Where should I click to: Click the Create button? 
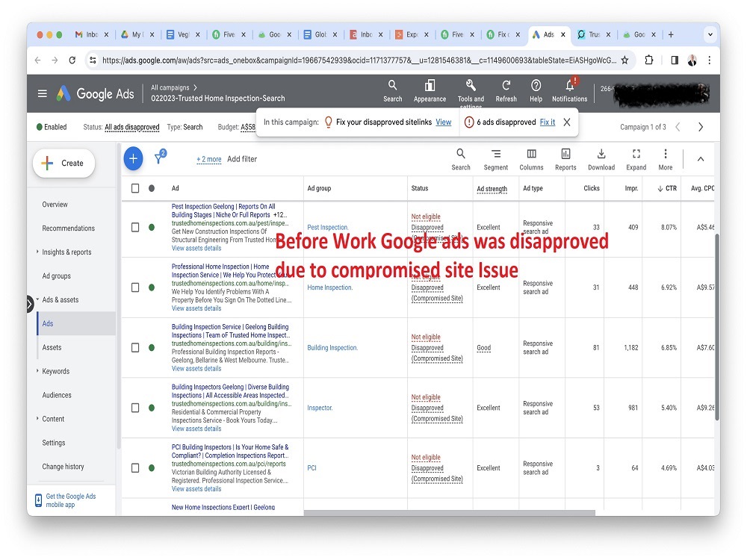(x=63, y=164)
